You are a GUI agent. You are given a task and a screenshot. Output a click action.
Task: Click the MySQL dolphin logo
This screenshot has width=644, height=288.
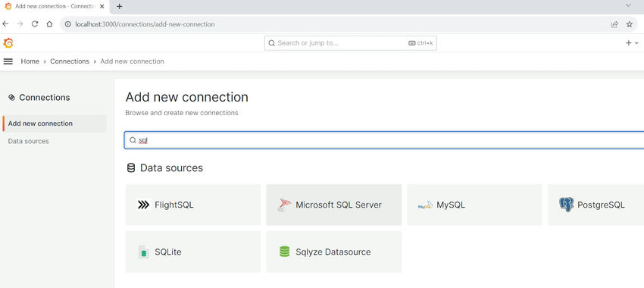(x=425, y=205)
